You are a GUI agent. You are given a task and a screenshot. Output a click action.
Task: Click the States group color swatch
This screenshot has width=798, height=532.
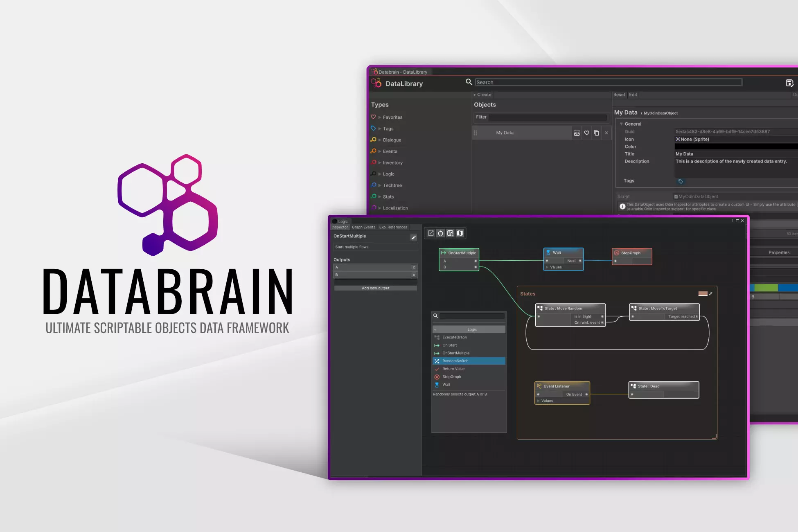pyautogui.click(x=703, y=293)
